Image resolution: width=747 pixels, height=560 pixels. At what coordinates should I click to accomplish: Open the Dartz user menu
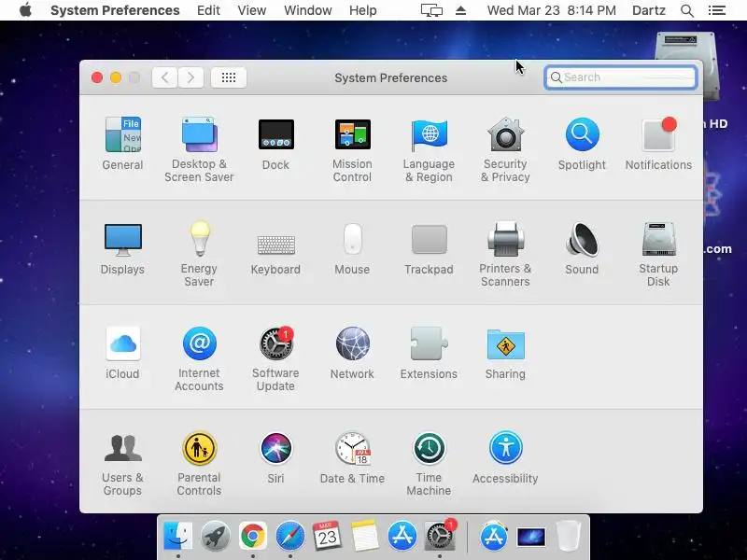[648, 10]
